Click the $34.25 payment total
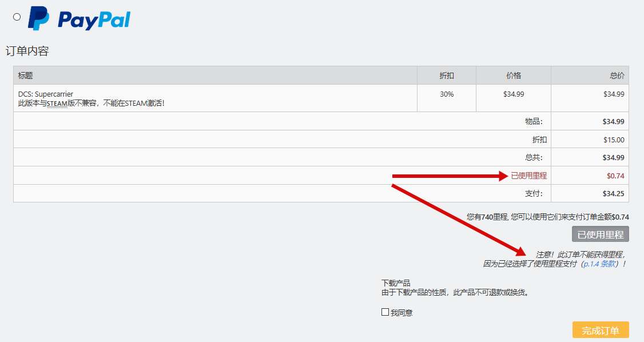 point(613,194)
